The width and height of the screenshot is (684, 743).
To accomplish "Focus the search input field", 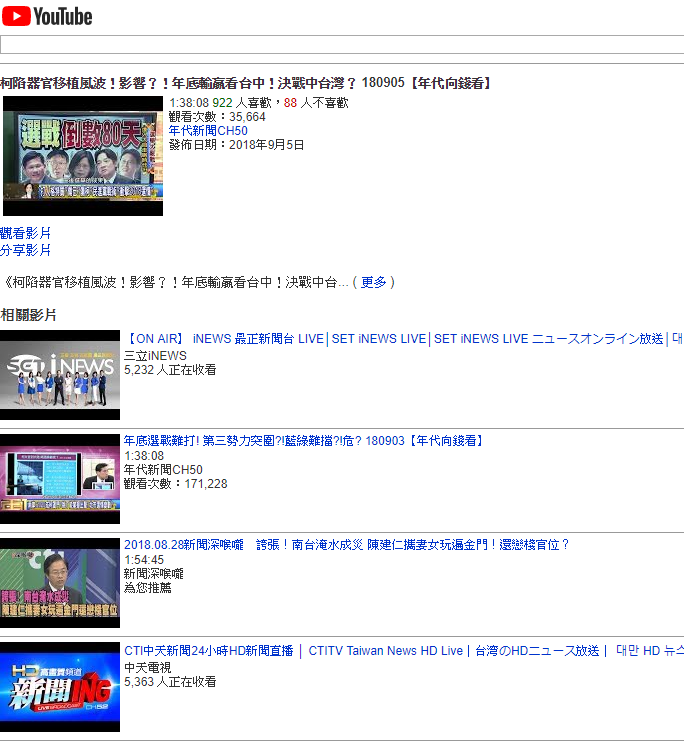I will click(x=342, y=45).
